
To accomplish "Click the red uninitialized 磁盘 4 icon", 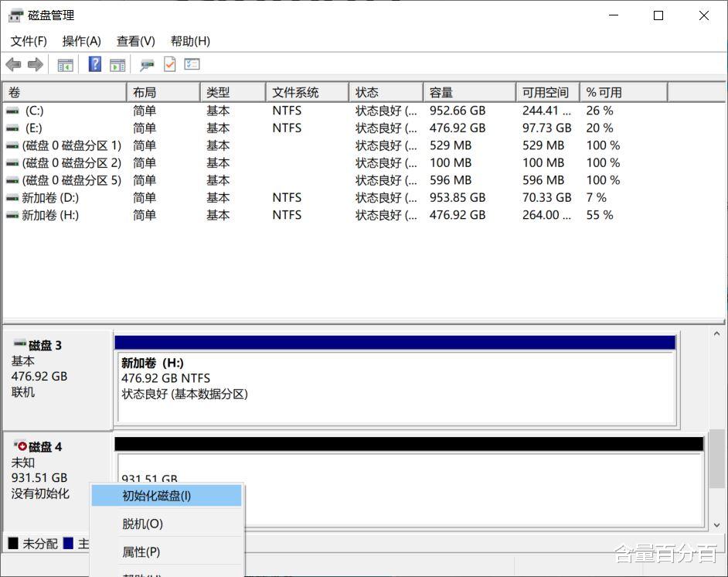I will tap(20, 445).
